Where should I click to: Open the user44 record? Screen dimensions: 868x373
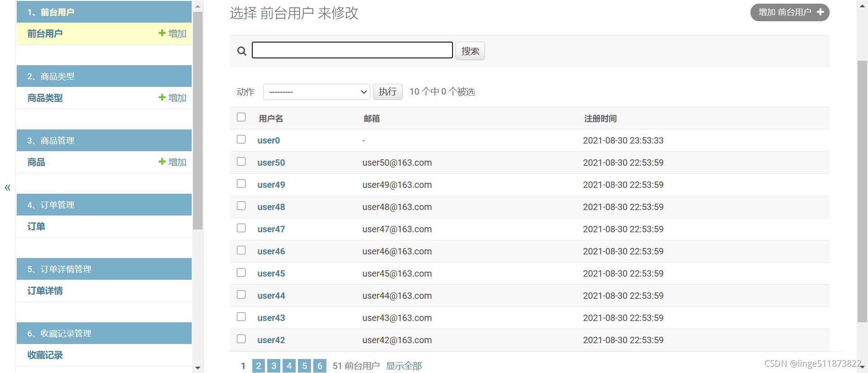(x=271, y=296)
